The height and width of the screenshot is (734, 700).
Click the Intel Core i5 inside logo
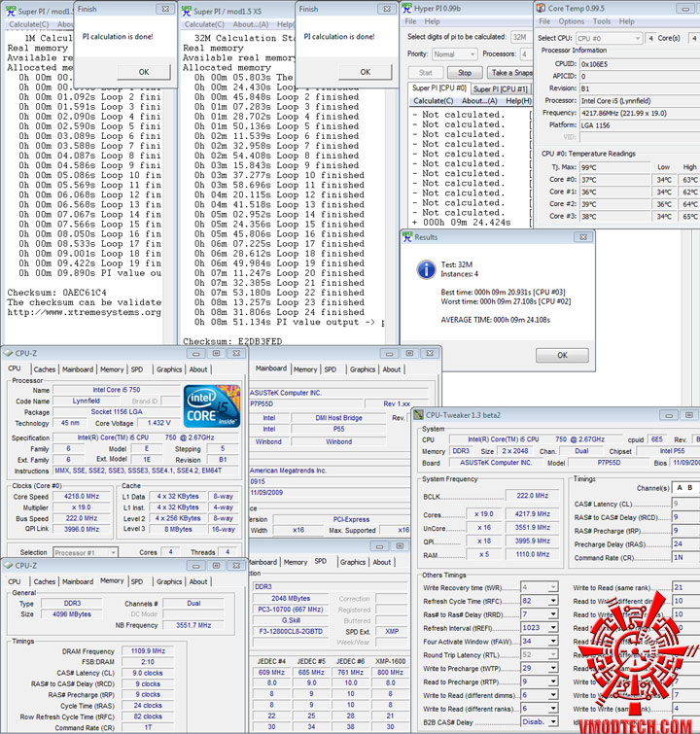(212, 405)
